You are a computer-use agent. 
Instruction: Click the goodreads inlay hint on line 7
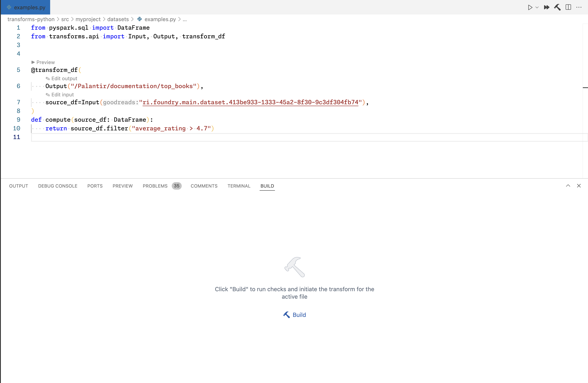[121, 102]
